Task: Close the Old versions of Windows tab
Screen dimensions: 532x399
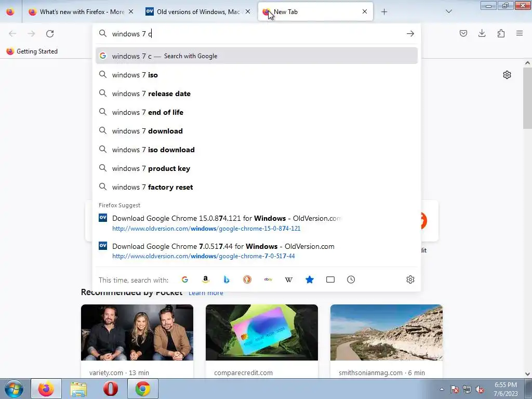Action: [248, 11]
